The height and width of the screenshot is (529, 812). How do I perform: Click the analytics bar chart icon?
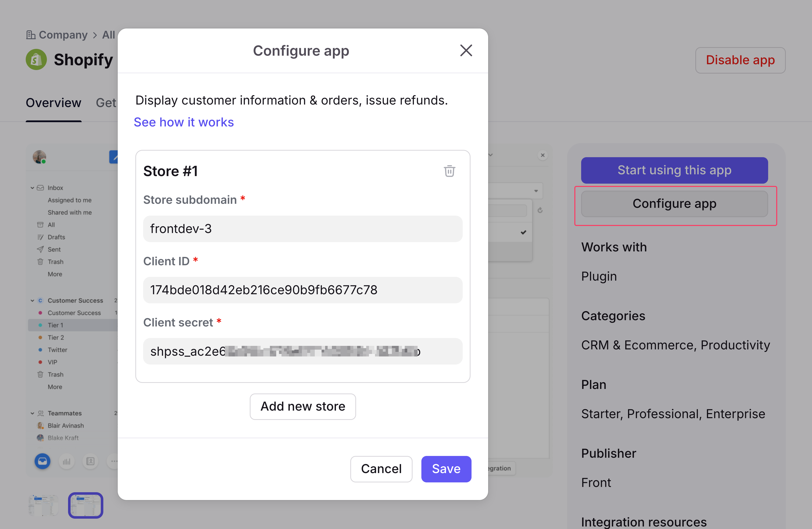[66, 461]
